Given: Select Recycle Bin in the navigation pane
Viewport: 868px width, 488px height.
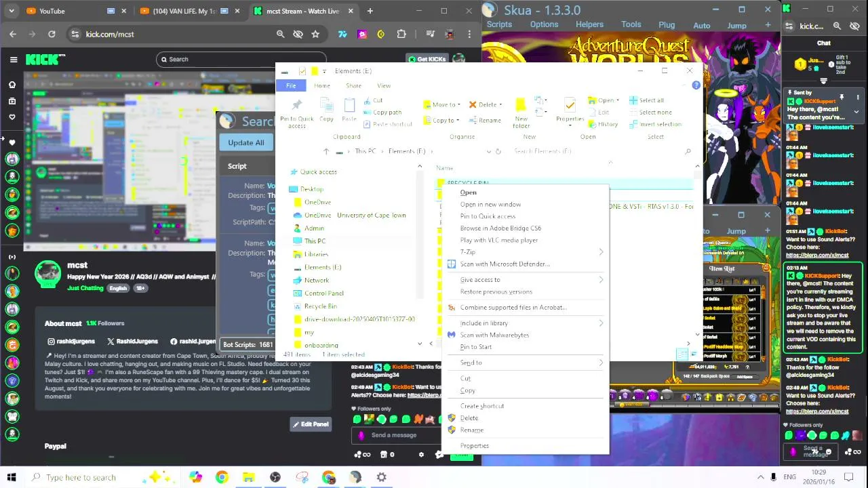Looking at the screenshot, I should (321, 306).
